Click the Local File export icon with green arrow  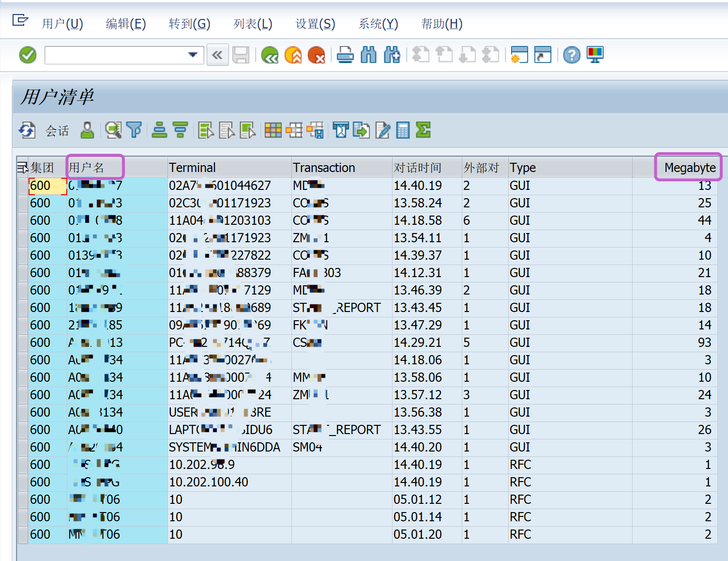pyautogui.click(x=362, y=130)
